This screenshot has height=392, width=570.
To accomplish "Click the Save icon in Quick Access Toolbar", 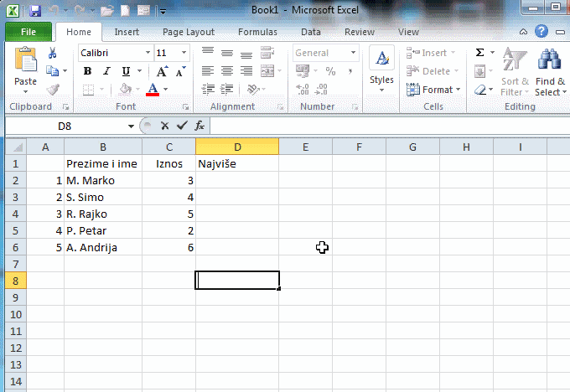I will 34,12.
